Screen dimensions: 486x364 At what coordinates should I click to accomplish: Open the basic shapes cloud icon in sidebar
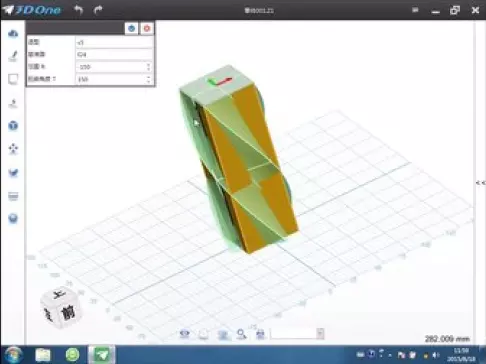[x=13, y=34]
